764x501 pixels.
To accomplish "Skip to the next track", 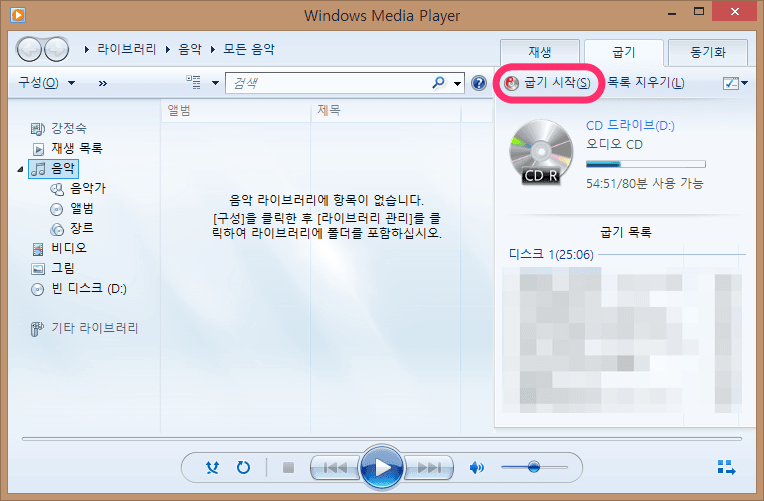I will [429, 467].
